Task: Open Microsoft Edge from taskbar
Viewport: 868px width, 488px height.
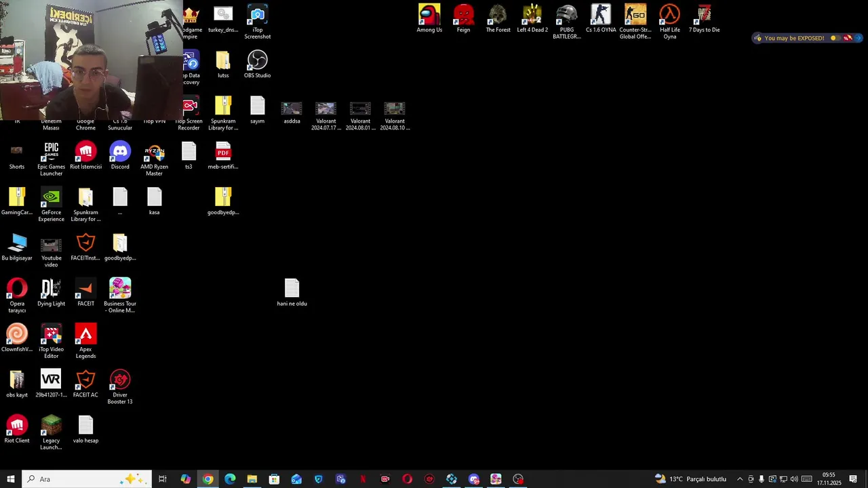Action: [230, 479]
